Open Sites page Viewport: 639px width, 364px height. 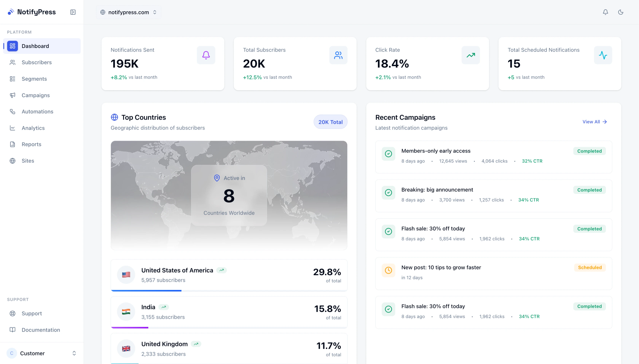coord(42,161)
